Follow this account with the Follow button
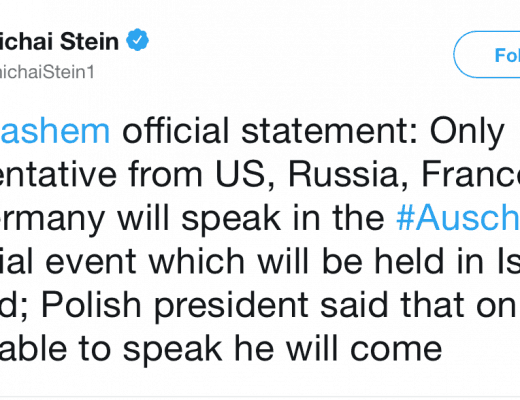This screenshot has height=400, width=520. (x=487, y=55)
